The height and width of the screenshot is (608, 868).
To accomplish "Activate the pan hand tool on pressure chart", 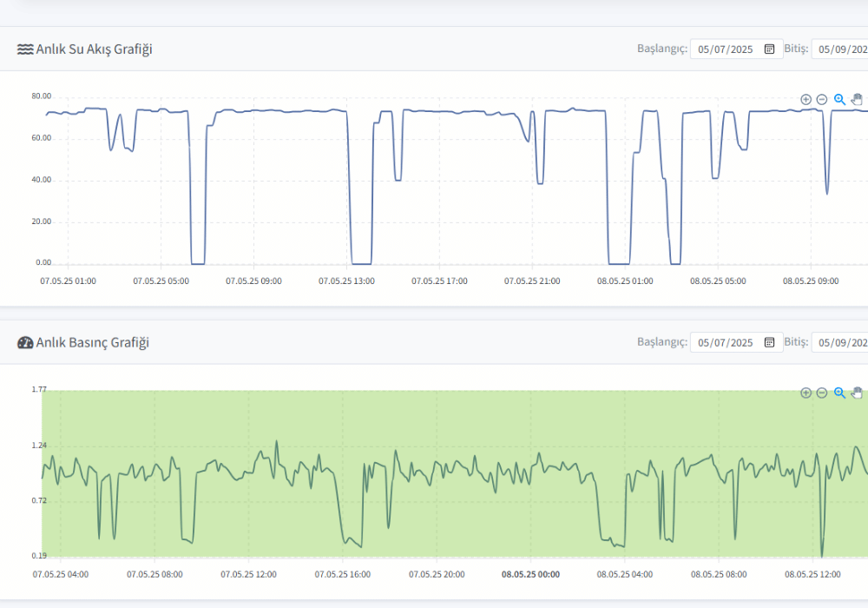I will [x=857, y=393].
